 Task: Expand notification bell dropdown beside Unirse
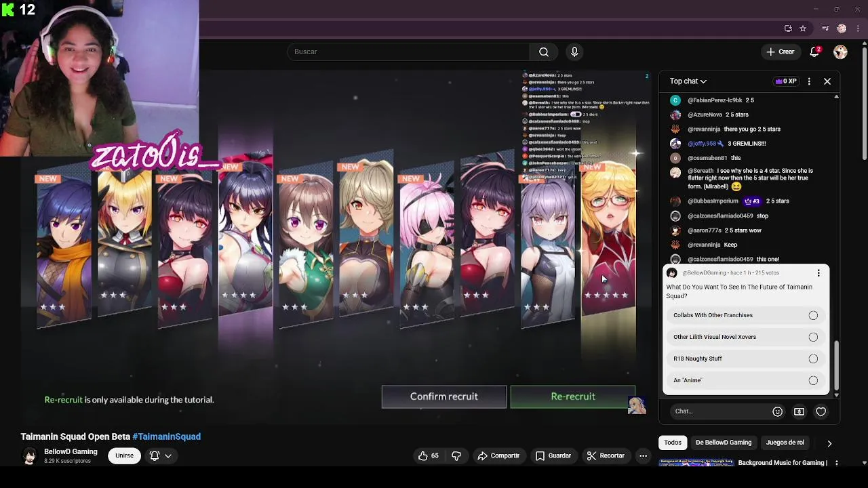(x=161, y=456)
